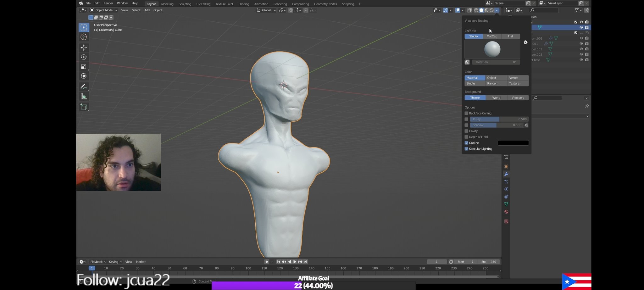Switch to the Sculpting workspace tab

coord(185,4)
